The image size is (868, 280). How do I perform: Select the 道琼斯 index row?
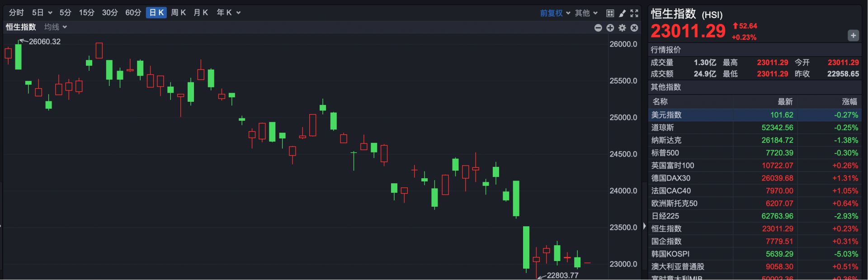755,128
